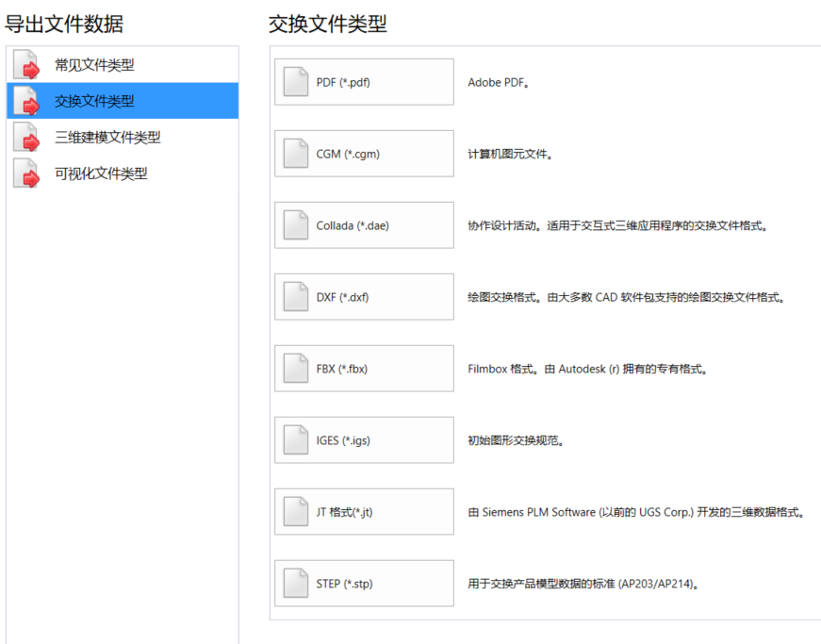
Task: Choose JT 格式(*.jt) export button
Action: [364, 512]
